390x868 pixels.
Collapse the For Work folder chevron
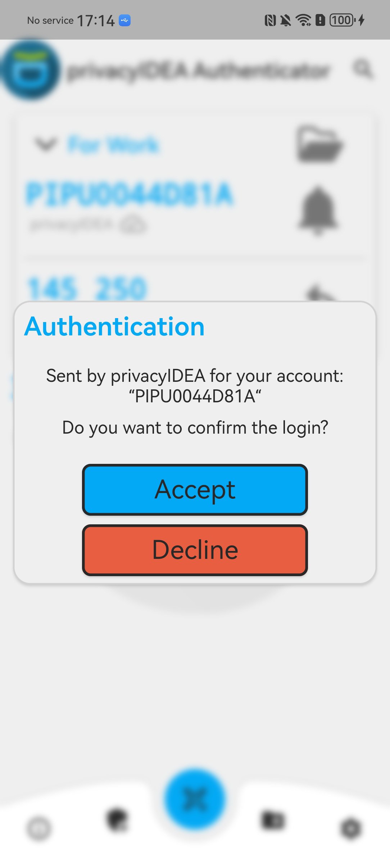(x=46, y=144)
